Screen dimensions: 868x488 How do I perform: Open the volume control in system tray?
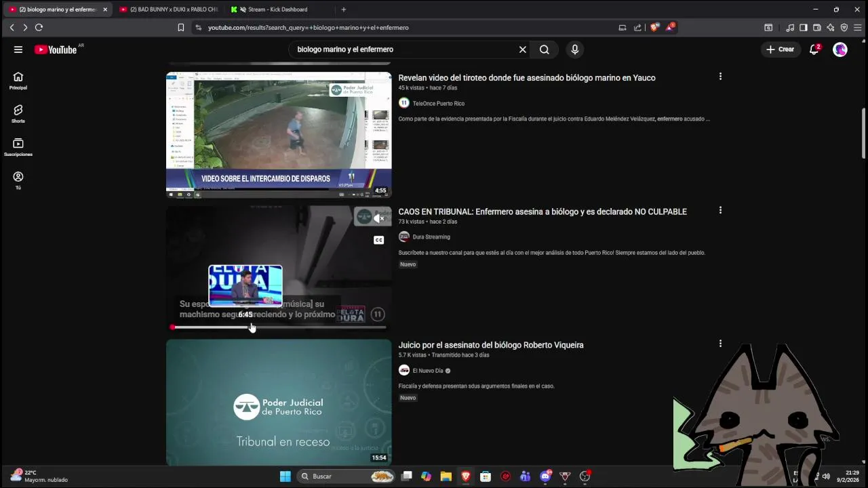point(826,476)
